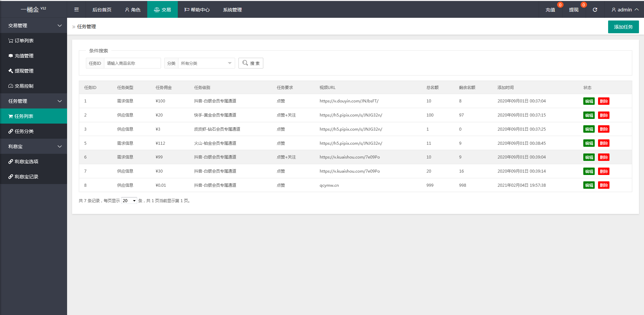Open the 后台首页 tab
This screenshot has width=644, height=315.
click(x=102, y=10)
